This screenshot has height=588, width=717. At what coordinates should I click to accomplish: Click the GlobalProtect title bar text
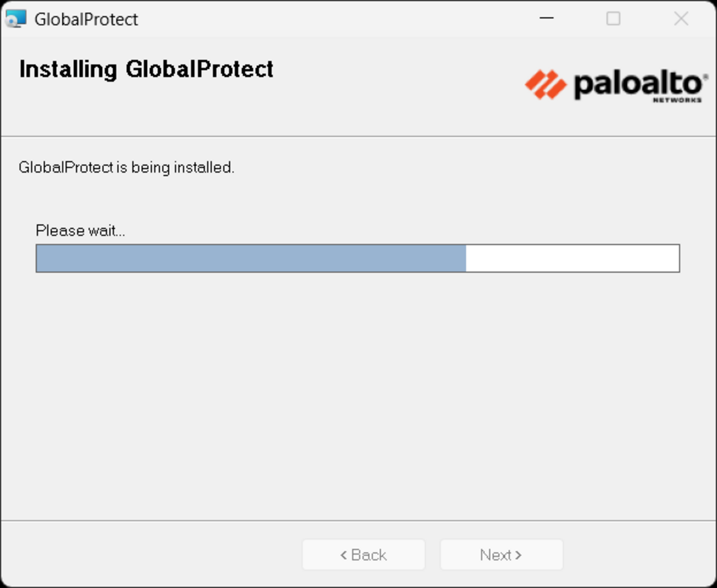[86, 19]
